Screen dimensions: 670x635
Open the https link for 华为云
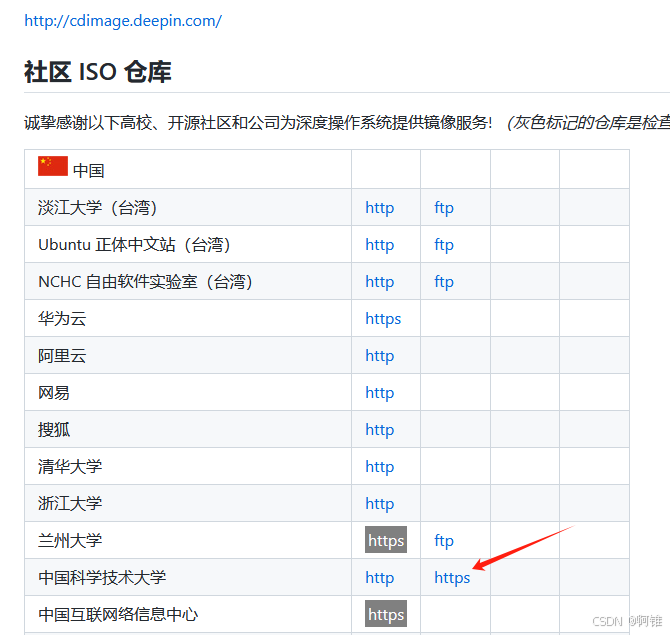pos(383,319)
